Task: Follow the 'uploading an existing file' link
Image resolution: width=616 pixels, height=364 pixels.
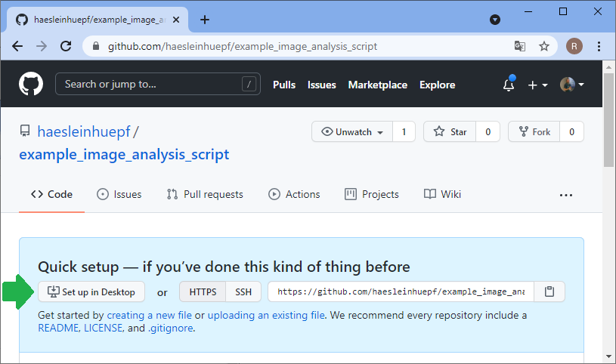Action: [x=266, y=314]
